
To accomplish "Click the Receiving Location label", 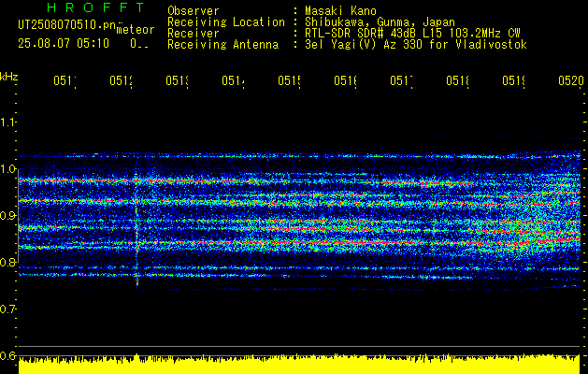I will (226, 22).
